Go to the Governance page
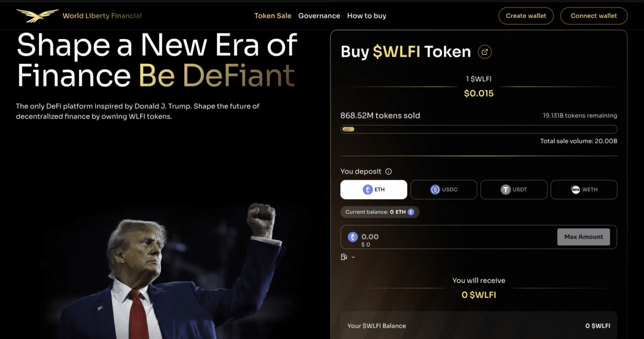This screenshot has width=644, height=339. (319, 16)
